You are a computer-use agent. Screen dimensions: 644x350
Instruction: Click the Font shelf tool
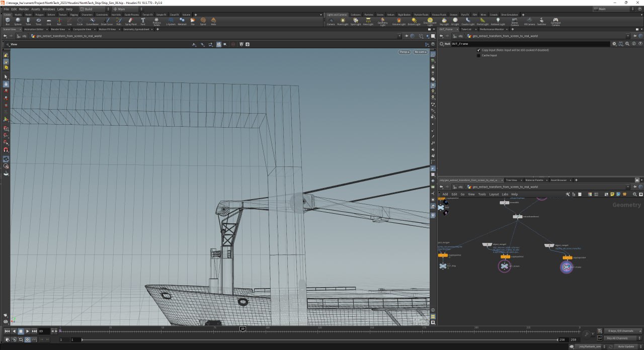pyautogui.click(x=143, y=21)
